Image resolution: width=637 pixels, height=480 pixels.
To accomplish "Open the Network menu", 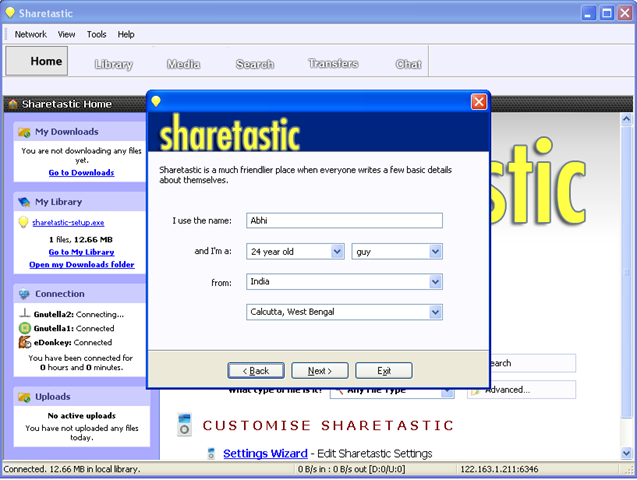I will [x=30, y=35].
